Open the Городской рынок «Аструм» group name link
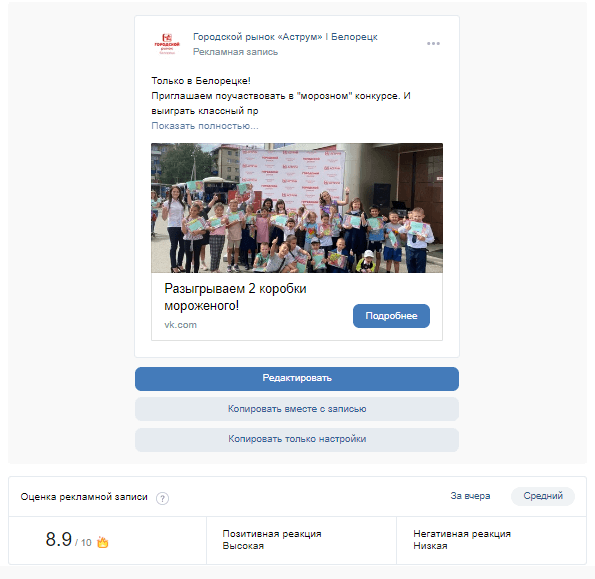 coord(285,37)
